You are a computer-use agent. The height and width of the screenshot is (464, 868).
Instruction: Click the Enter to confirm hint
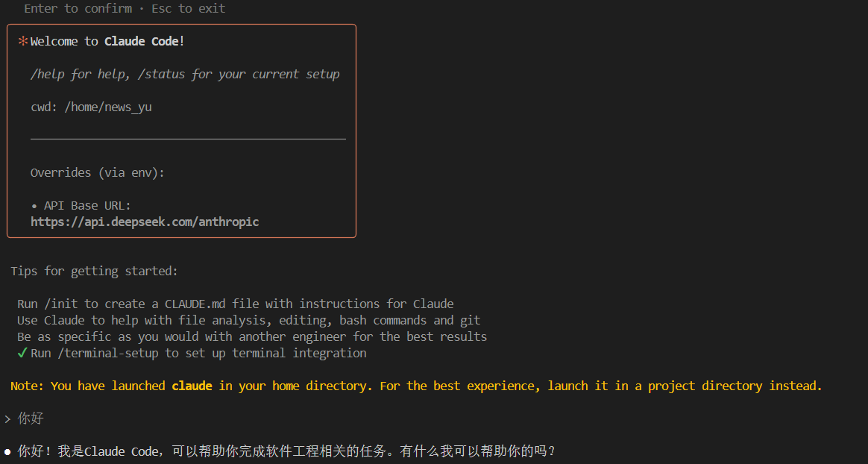(78, 9)
